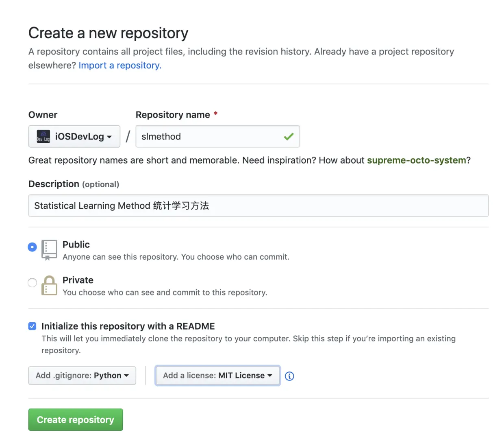The width and height of the screenshot is (504, 448).
Task: Open the Owner iOSDevLog dropdown
Action: point(74,136)
